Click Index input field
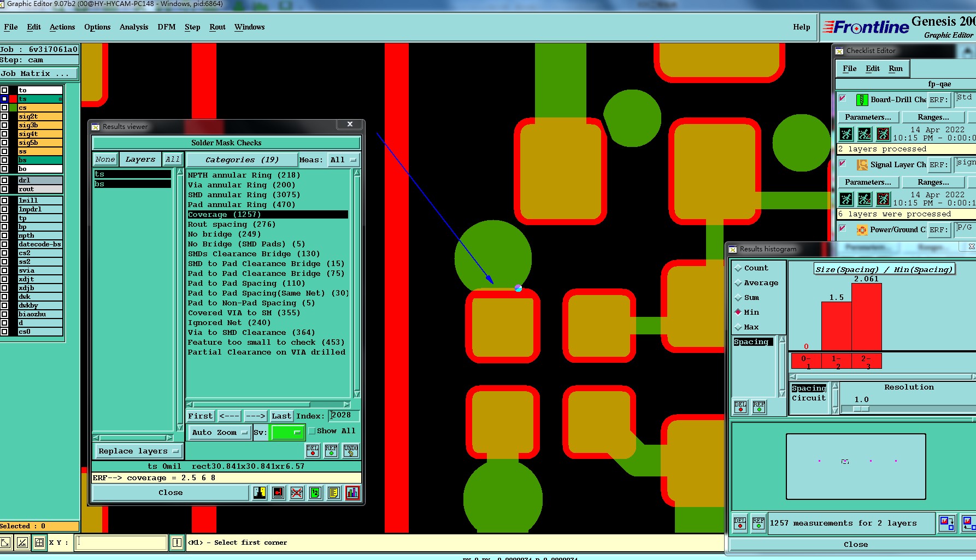The image size is (976, 560). [344, 416]
